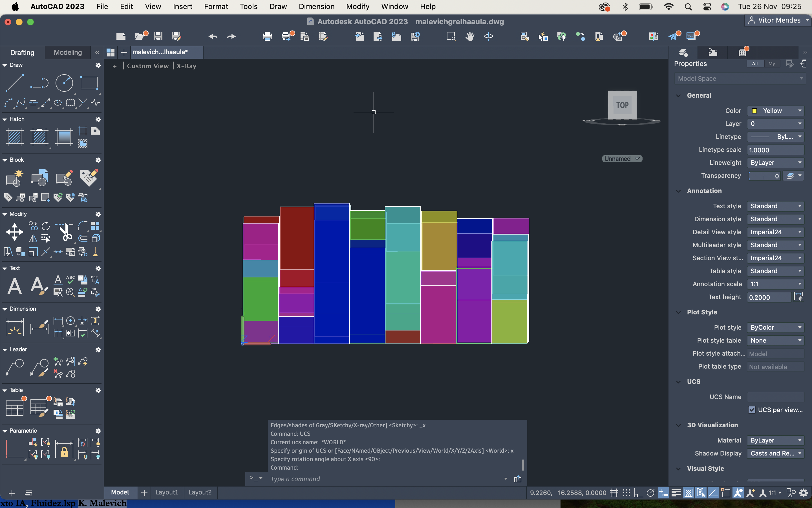Click the TOP face of ViewCube

(623, 105)
